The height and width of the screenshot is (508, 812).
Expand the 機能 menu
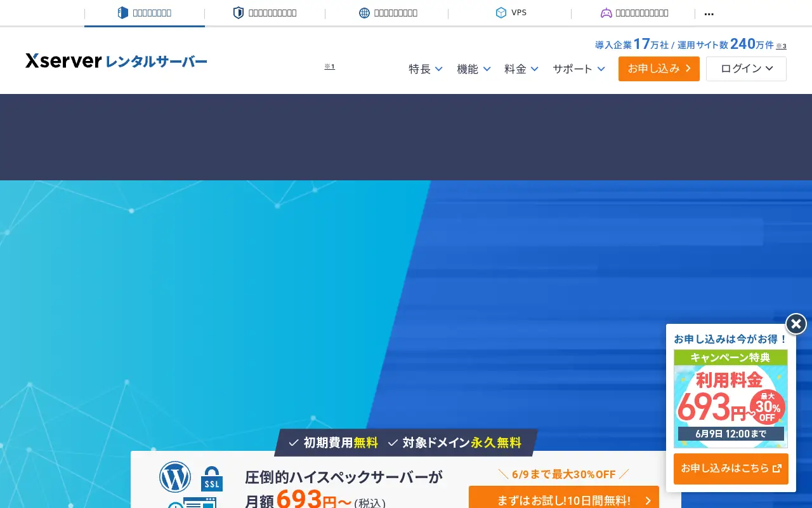474,69
